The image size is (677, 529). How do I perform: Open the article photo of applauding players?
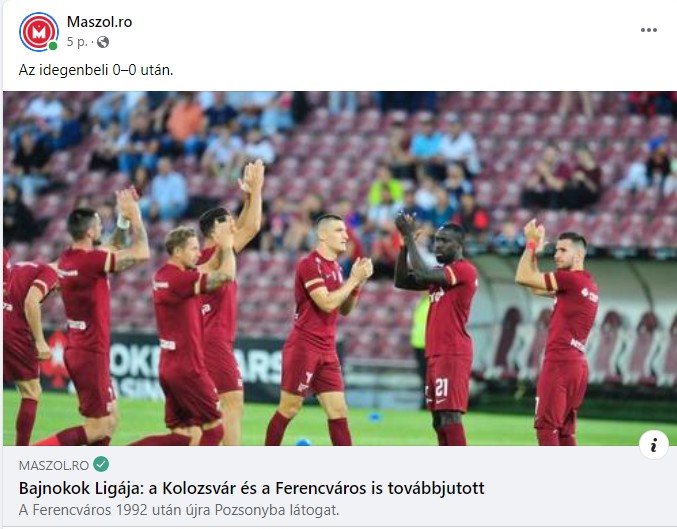[340, 268]
